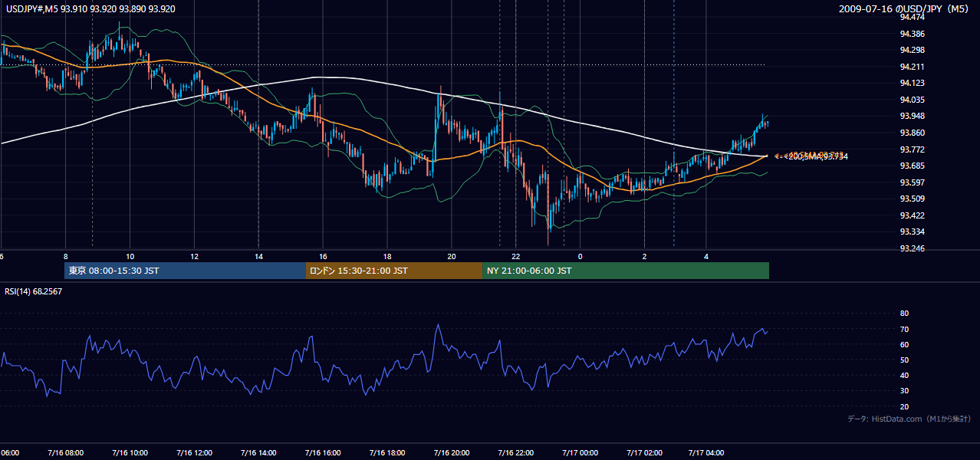The height and width of the screenshot is (460, 980).
Task: Click the RSI axis value 70
Action: tap(904, 329)
